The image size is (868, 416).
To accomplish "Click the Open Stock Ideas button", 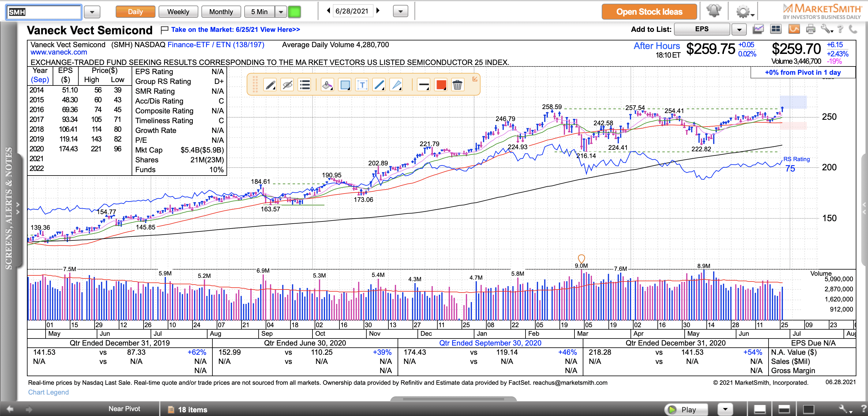I will point(649,12).
